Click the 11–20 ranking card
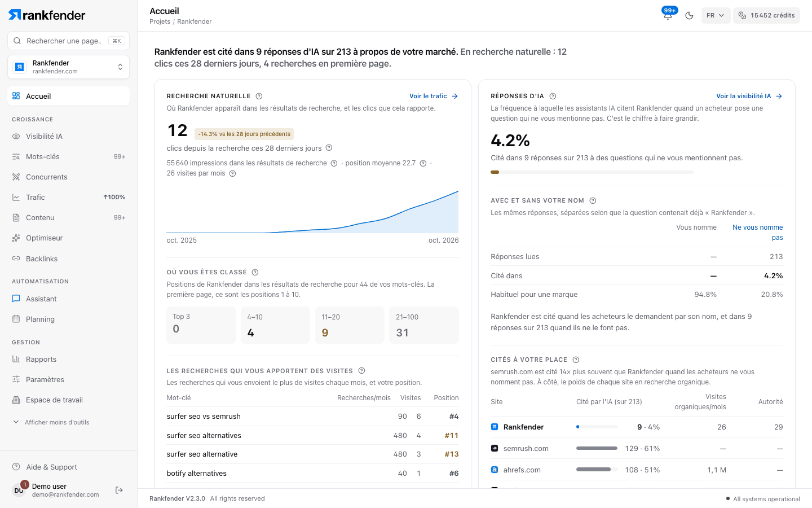Screen dimensions: 812x508 point(350,325)
